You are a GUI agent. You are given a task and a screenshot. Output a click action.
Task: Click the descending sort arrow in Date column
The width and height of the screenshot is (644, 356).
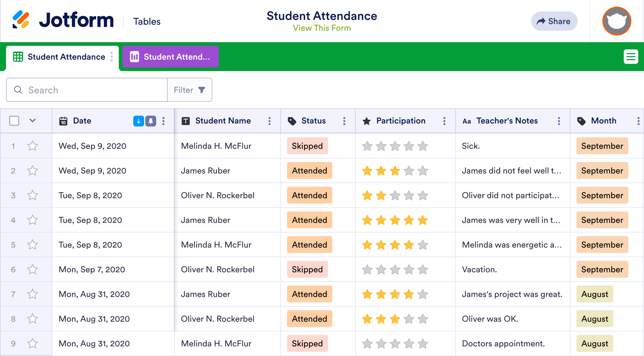tap(139, 121)
